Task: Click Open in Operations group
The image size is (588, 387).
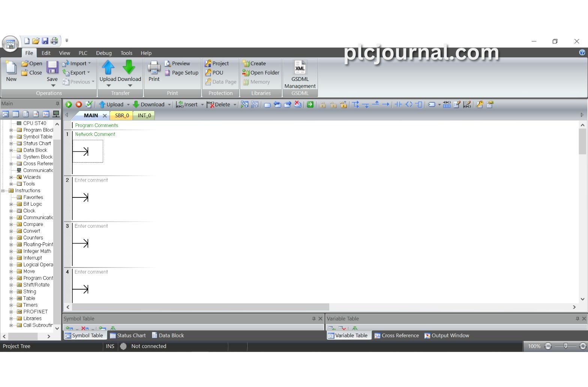Action: click(31, 64)
